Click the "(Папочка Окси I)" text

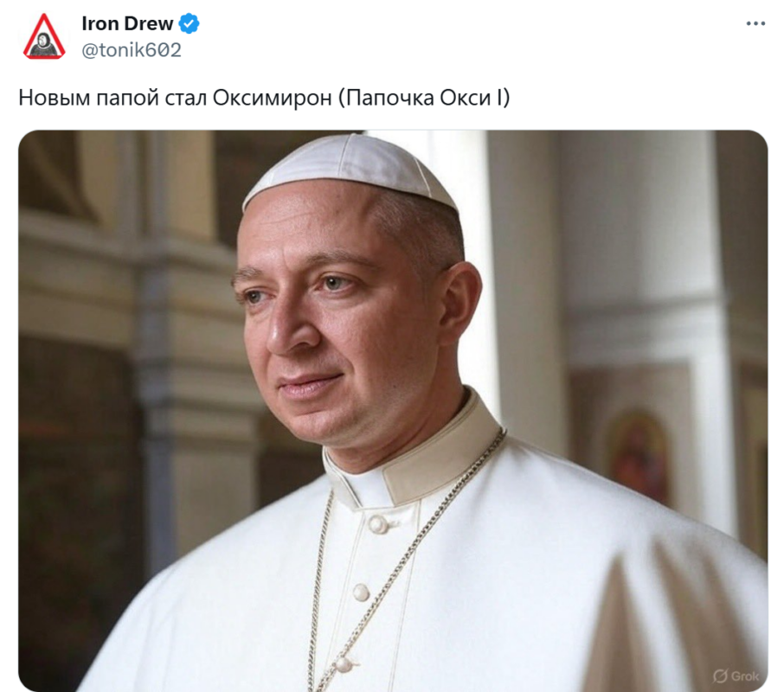click(x=425, y=98)
